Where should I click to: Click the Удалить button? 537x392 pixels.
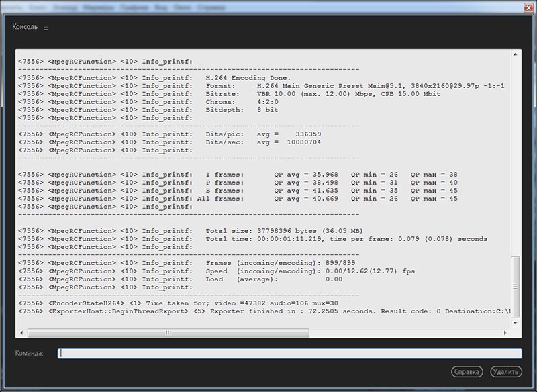(506, 372)
